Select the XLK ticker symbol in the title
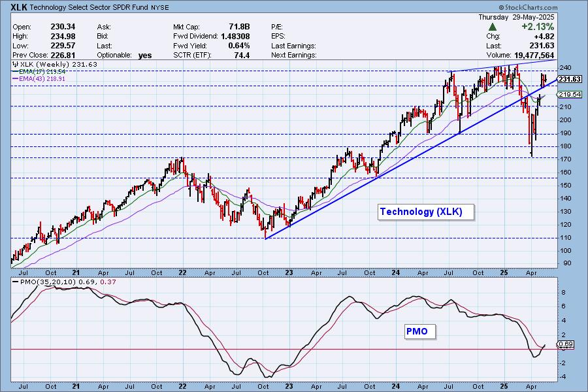 coord(19,7)
